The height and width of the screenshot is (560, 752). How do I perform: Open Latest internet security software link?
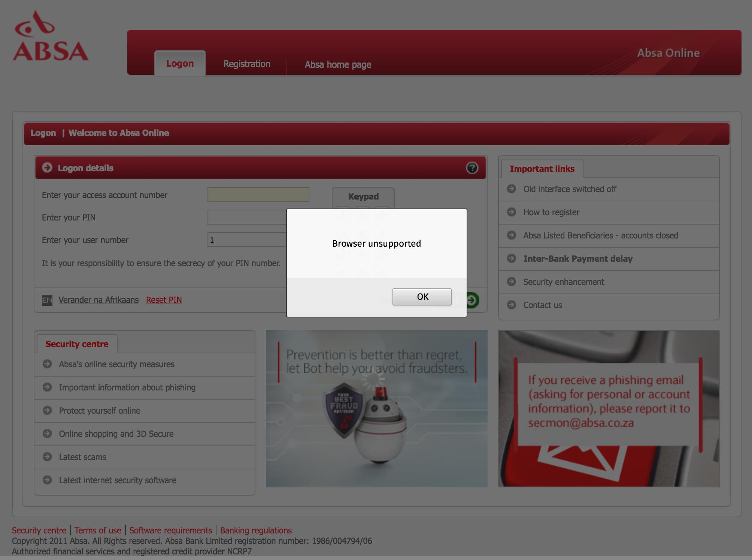(x=118, y=480)
